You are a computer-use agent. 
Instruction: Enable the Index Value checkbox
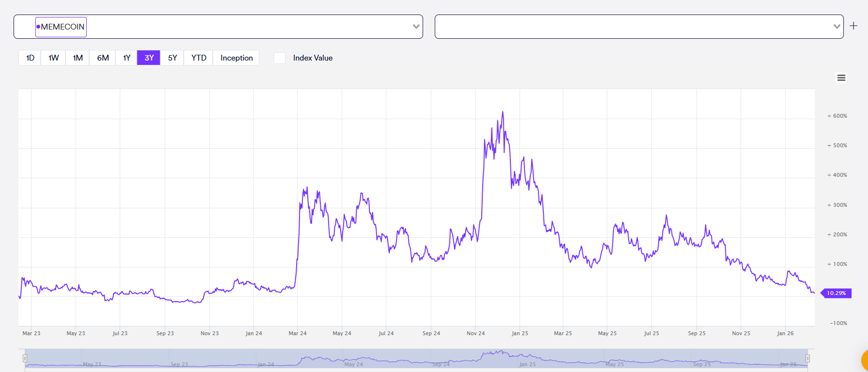(280, 58)
